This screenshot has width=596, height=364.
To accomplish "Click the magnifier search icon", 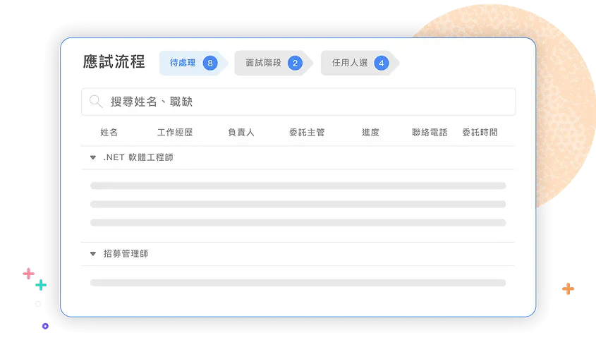I will point(96,102).
